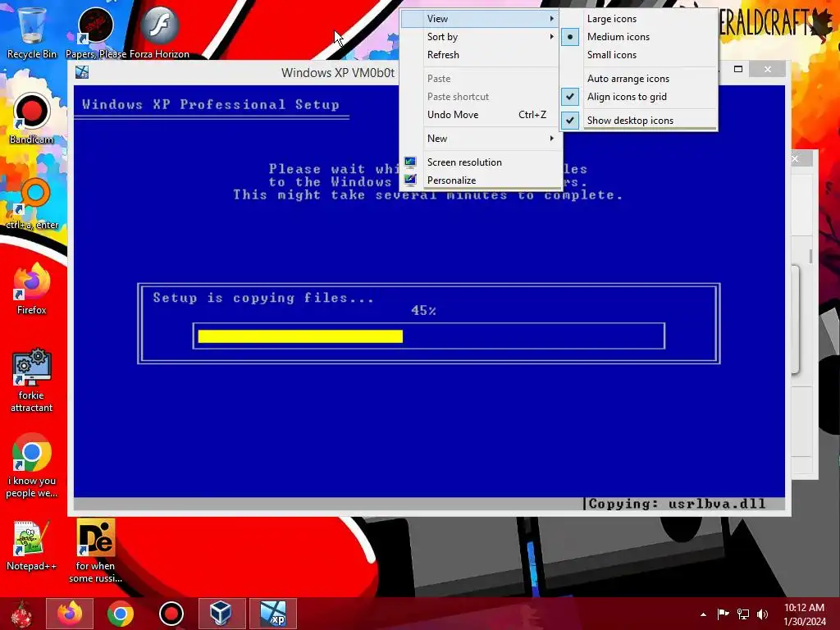
Task: Expand the New submenu
Action: coord(481,138)
